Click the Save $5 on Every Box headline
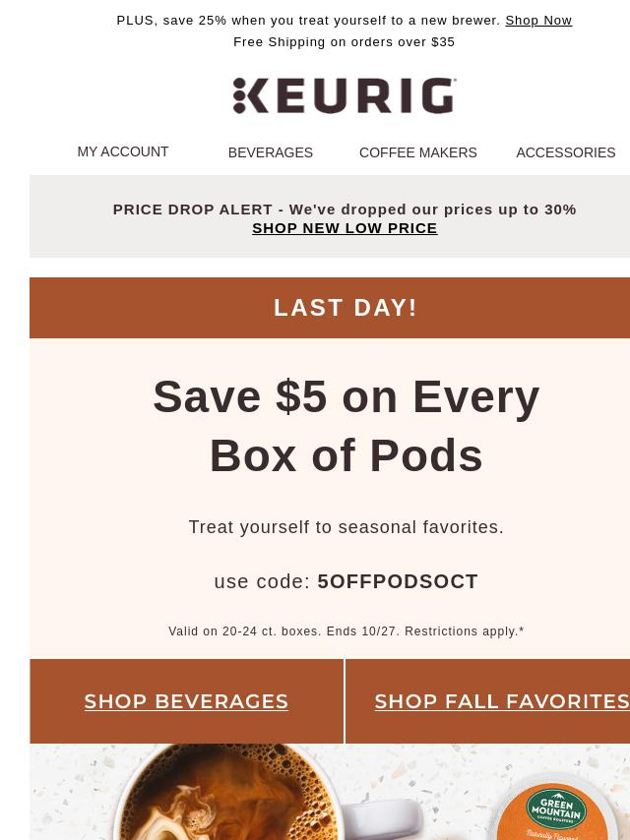Viewport: 630px width, 840px height. pos(346,426)
